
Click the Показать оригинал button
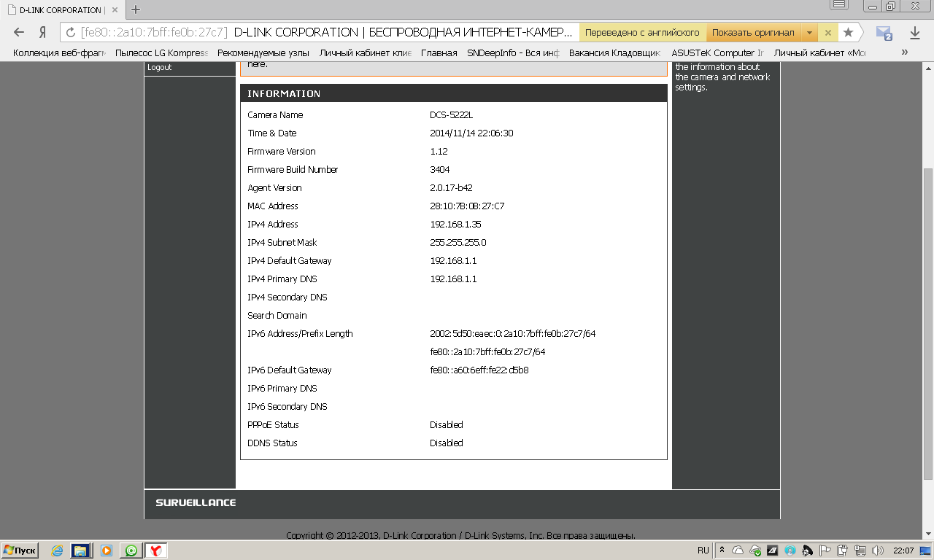pos(753,33)
